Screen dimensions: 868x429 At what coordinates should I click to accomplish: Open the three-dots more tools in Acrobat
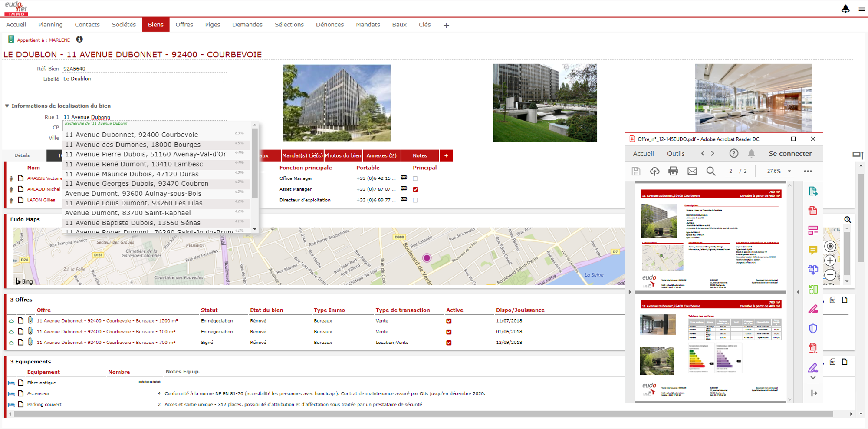click(808, 171)
